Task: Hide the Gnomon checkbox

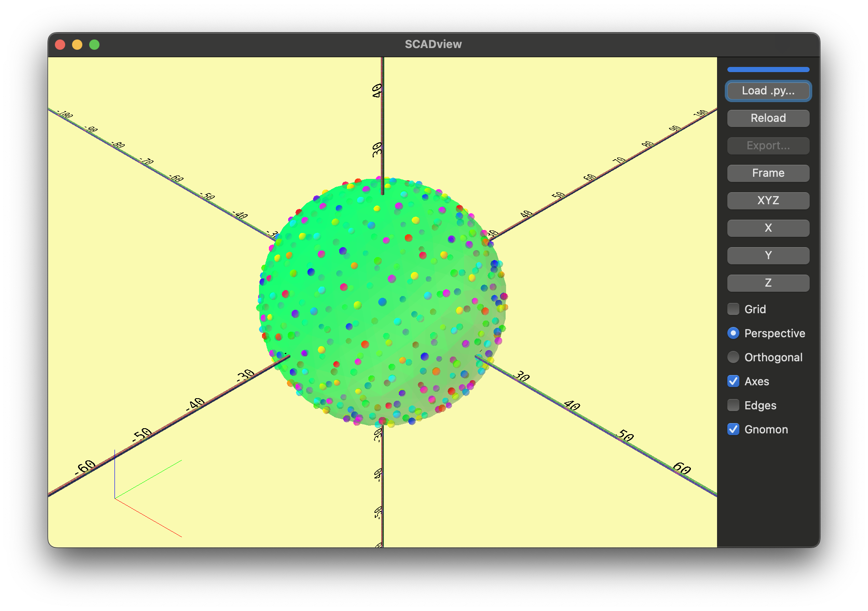Action: tap(733, 429)
